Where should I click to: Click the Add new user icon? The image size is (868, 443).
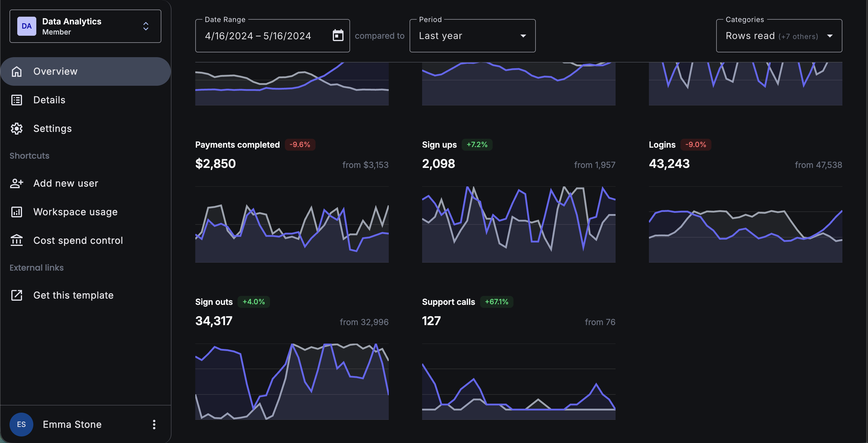pyautogui.click(x=16, y=183)
